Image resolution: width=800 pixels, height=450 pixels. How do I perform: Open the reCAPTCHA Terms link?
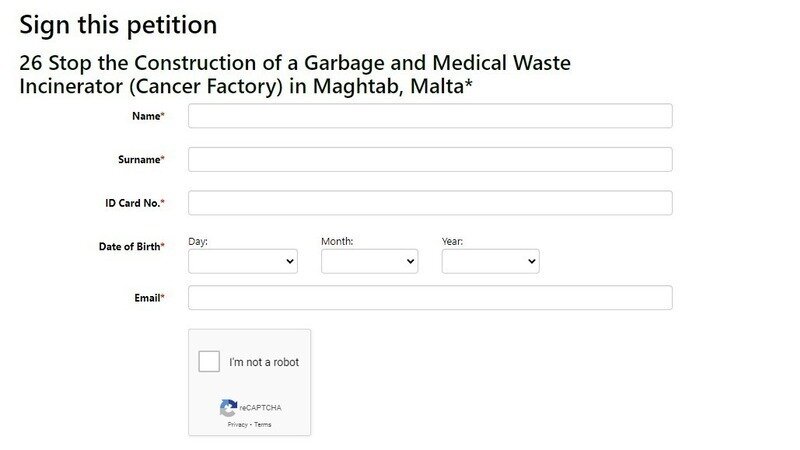[262, 425]
